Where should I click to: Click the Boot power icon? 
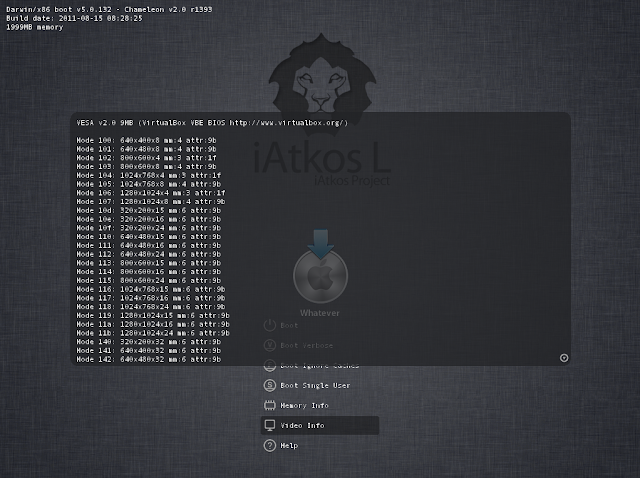[269, 325]
